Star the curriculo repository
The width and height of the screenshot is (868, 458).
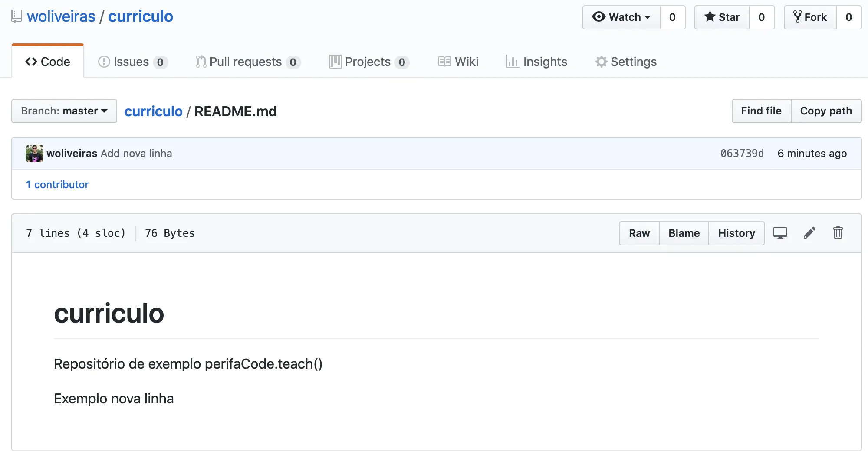(722, 17)
